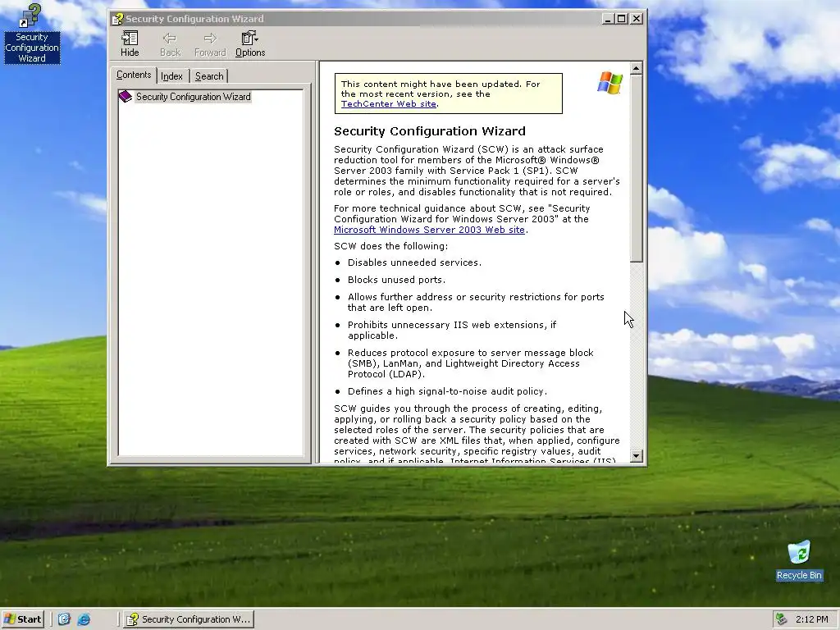The image size is (840, 630).
Task: Switch to the Search tab
Action: point(209,76)
